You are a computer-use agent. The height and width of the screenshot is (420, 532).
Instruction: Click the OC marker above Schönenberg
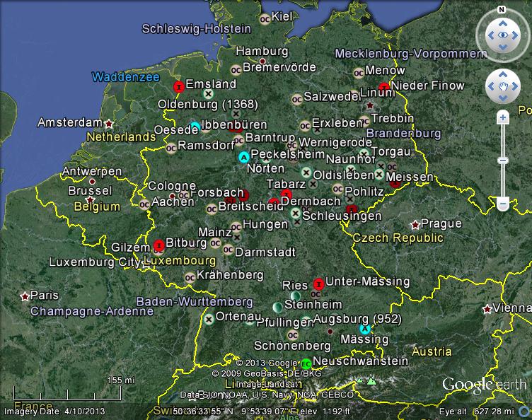click(292, 335)
